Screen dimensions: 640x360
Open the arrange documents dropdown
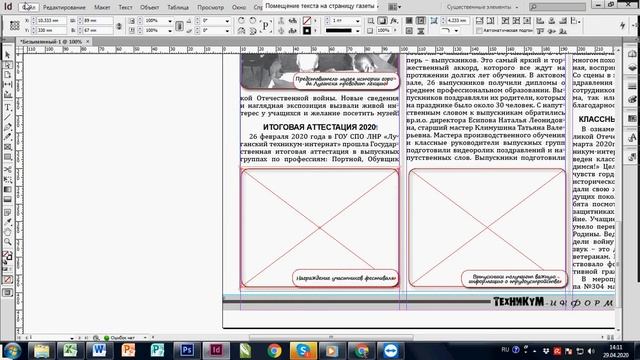(394, 7)
